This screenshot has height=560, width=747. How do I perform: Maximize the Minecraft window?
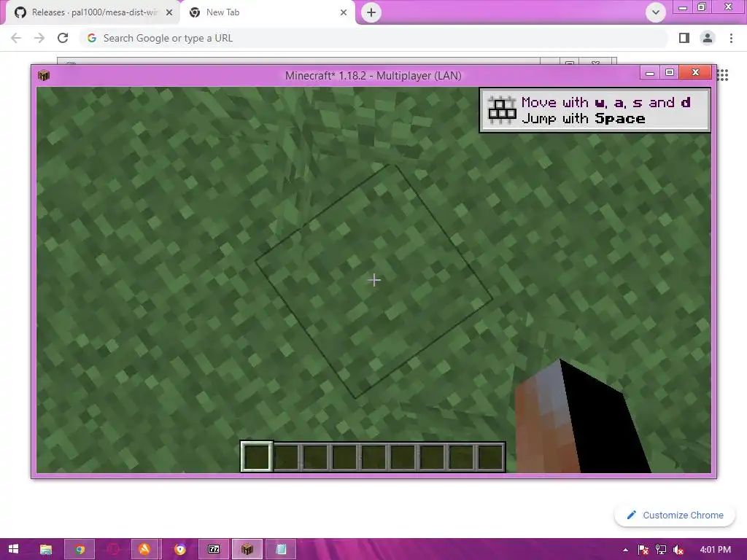[670, 72]
